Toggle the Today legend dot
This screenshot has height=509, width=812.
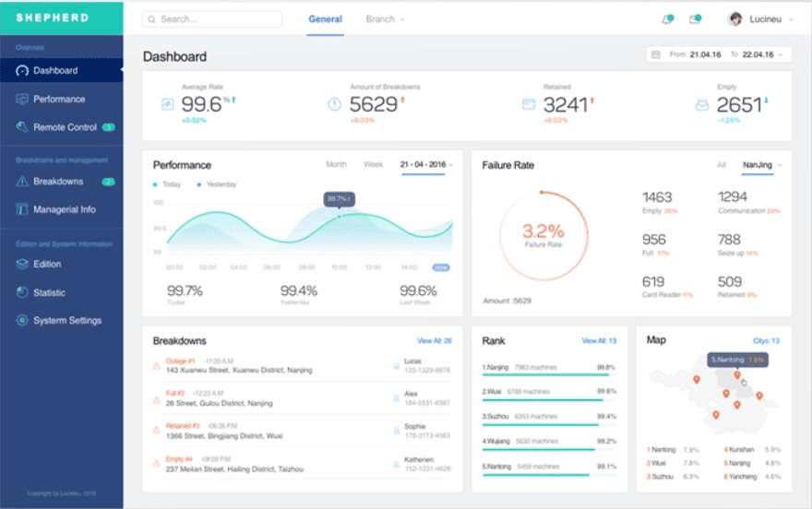[x=155, y=184]
